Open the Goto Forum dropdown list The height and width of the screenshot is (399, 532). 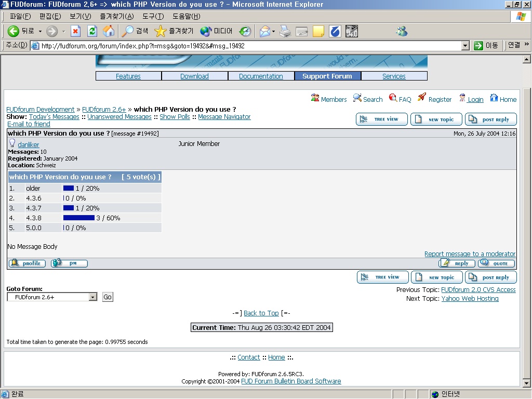(x=93, y=297)
